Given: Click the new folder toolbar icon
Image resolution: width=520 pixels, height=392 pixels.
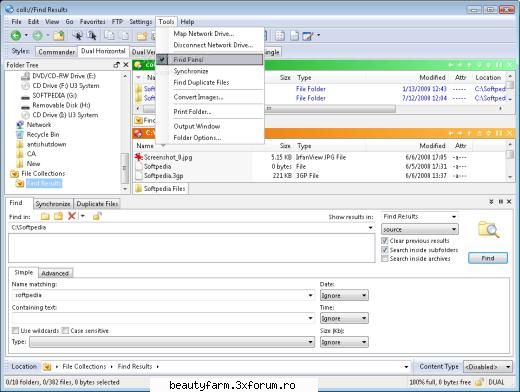Looking at the screenshot, I should [142, 35].
